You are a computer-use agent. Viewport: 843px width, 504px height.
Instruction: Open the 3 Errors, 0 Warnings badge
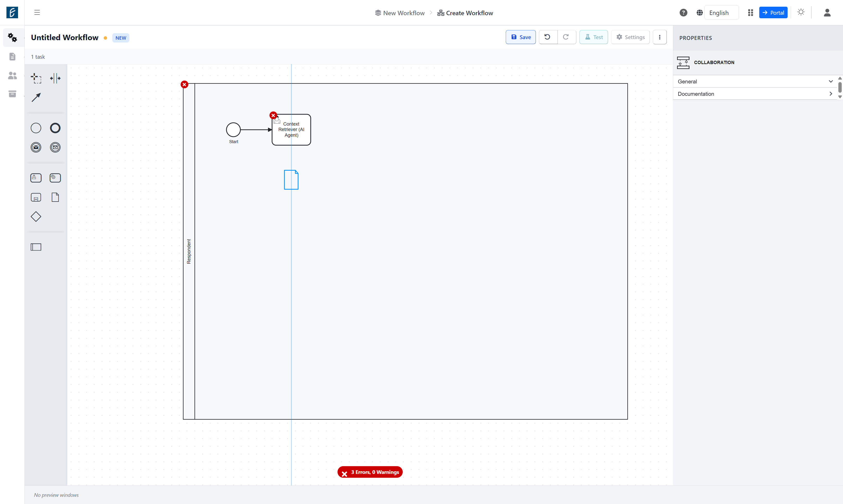(x=370, y=472)
